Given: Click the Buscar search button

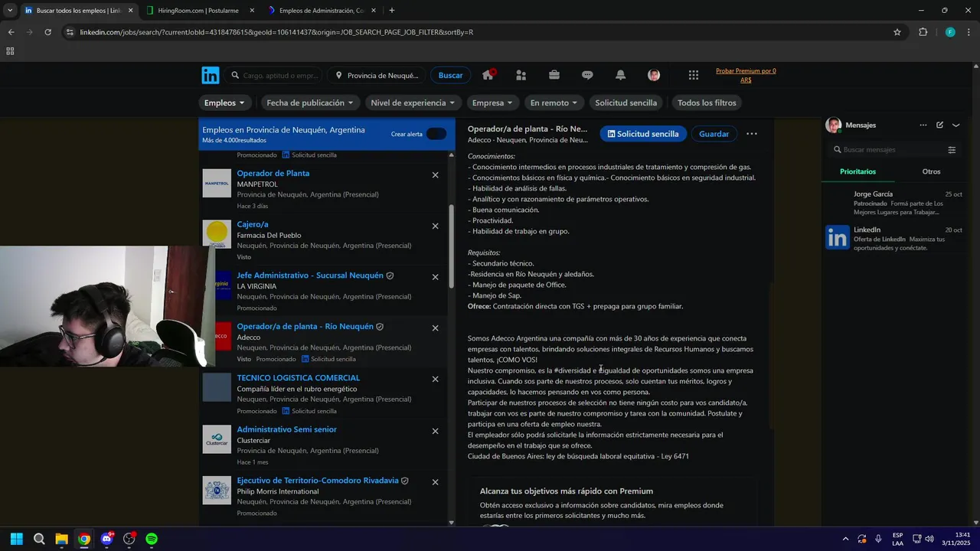Looking at the screenshot, I should point(450,75).
